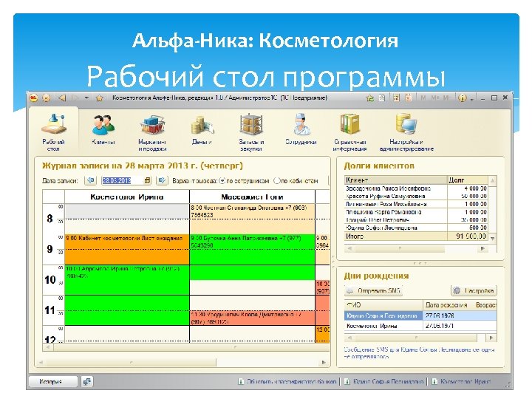The width and height of the screenshot is (532, 399).
Task: Select the 9:00 Кабинет косметологии waiting list entry
Action: [x=127, y=250]
